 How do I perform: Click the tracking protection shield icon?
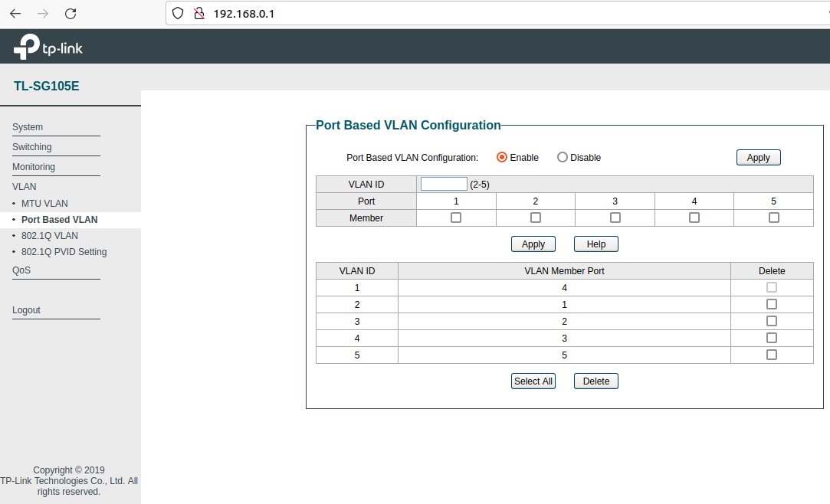(x=177, y=13)
